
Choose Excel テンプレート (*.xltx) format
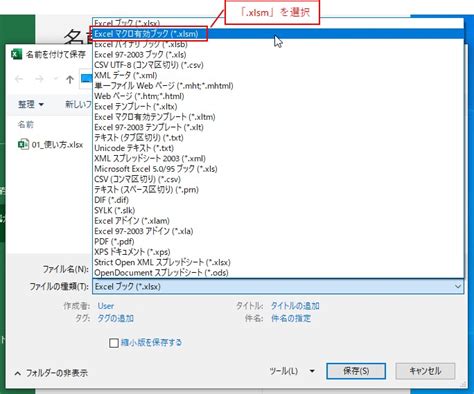click(278, 106)
